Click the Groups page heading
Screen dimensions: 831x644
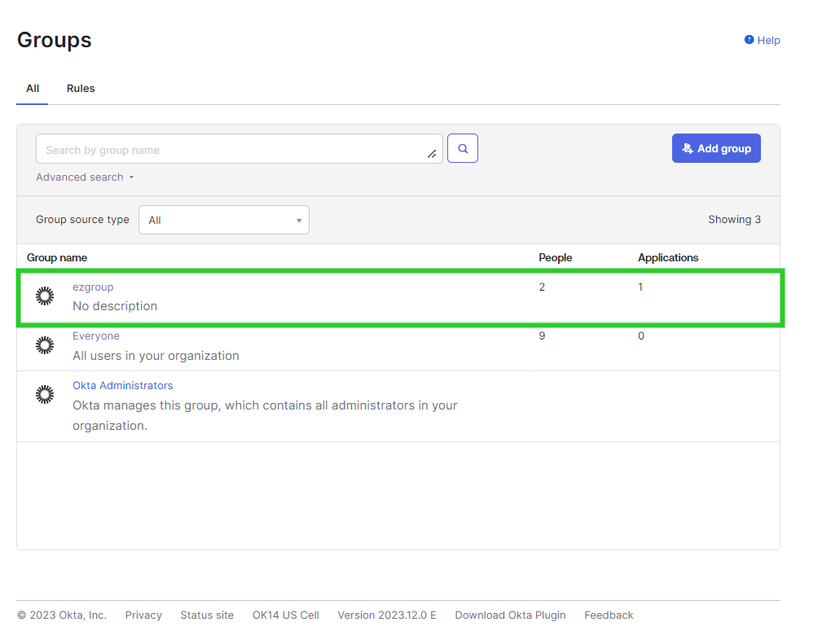tap(54, 40)
